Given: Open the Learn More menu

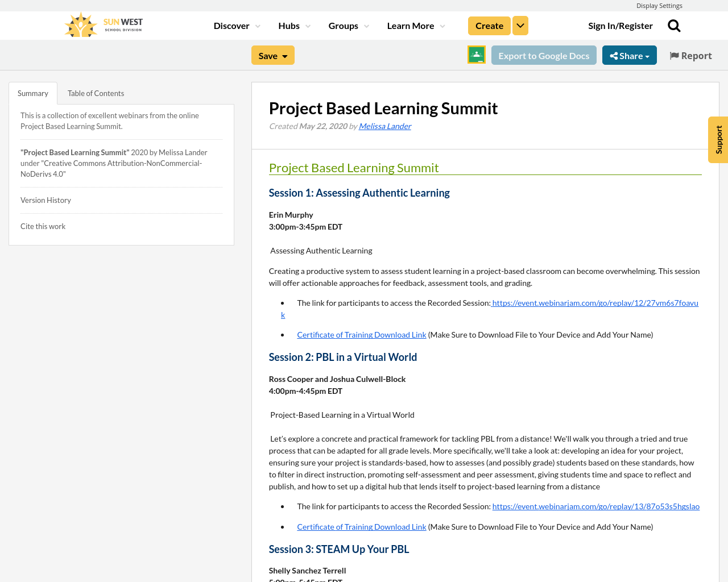Looking at the screenshot, I should pyautogui.click(x=411, y=25).
